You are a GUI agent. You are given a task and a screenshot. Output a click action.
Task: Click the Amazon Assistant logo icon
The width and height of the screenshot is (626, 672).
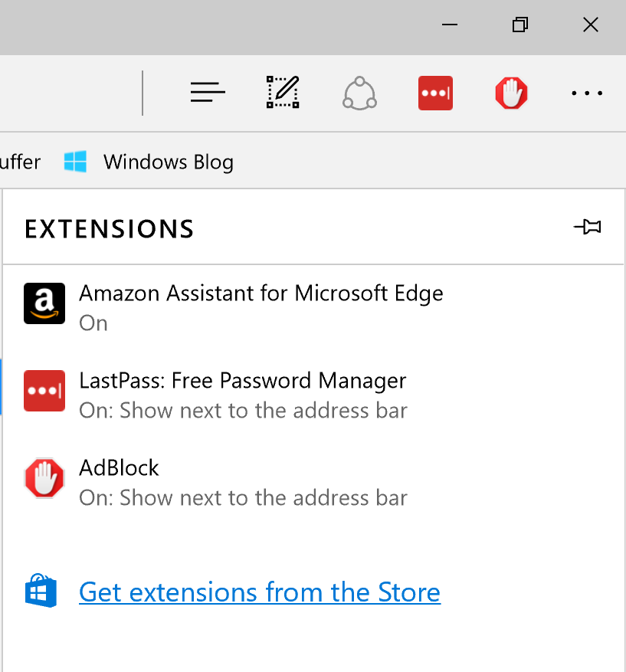coord(44,303)
